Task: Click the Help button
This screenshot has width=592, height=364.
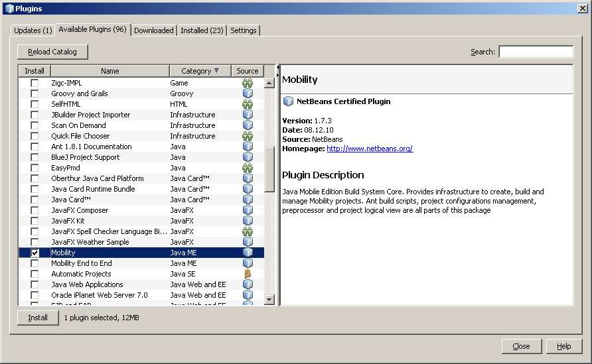Action: (563, 346)
